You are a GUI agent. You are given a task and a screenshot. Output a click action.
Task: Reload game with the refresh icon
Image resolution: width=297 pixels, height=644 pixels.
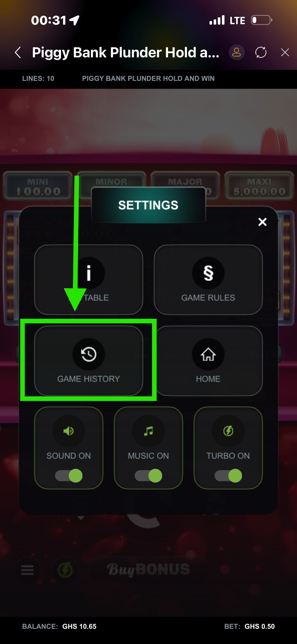(x=261, y=53)
